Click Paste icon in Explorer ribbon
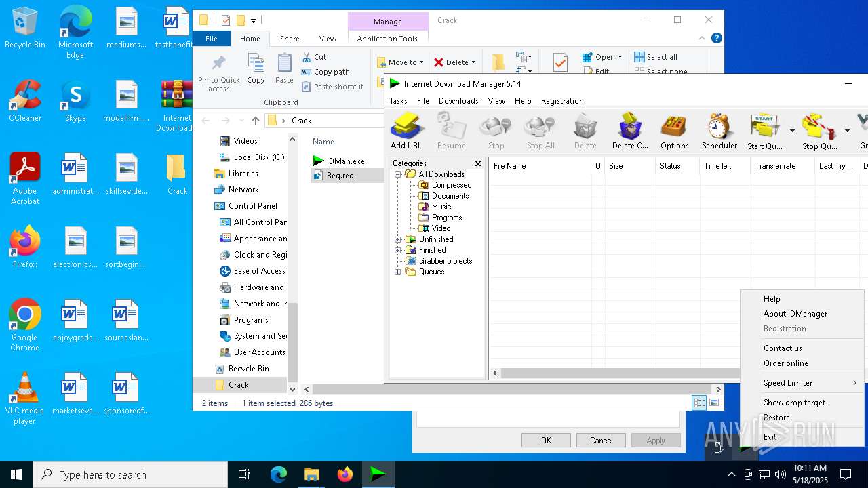Image resolution: width=868 pixels, height=488 pixels. 284,69
